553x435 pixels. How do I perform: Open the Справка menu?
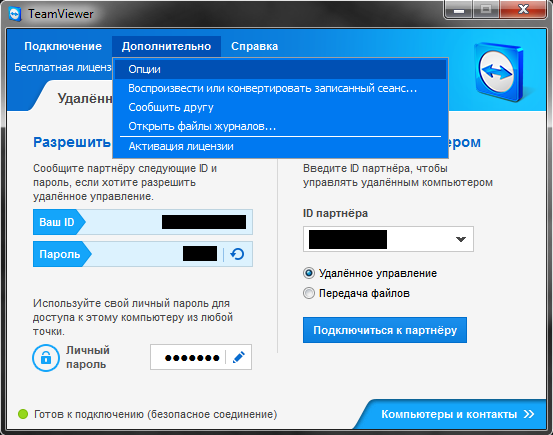click(254, 46)
